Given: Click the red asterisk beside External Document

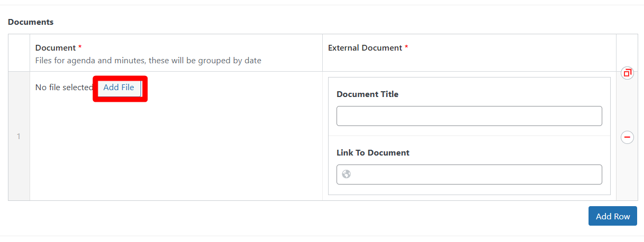Looking at the screenshot, I should coord(406,48).
